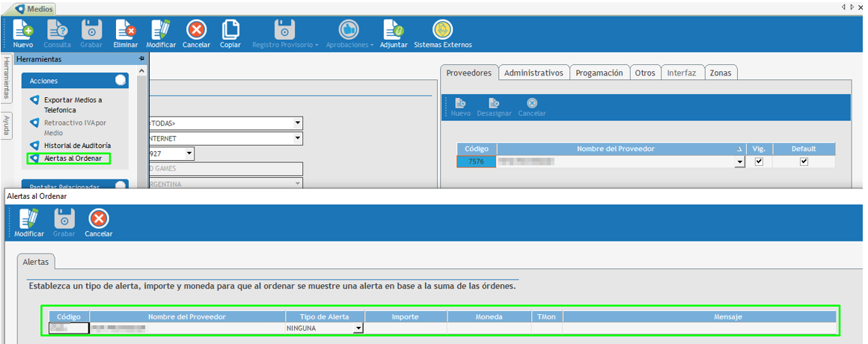Switch to the Zonas tab
The image size is (868, 344).
click(x=721, y=73)
